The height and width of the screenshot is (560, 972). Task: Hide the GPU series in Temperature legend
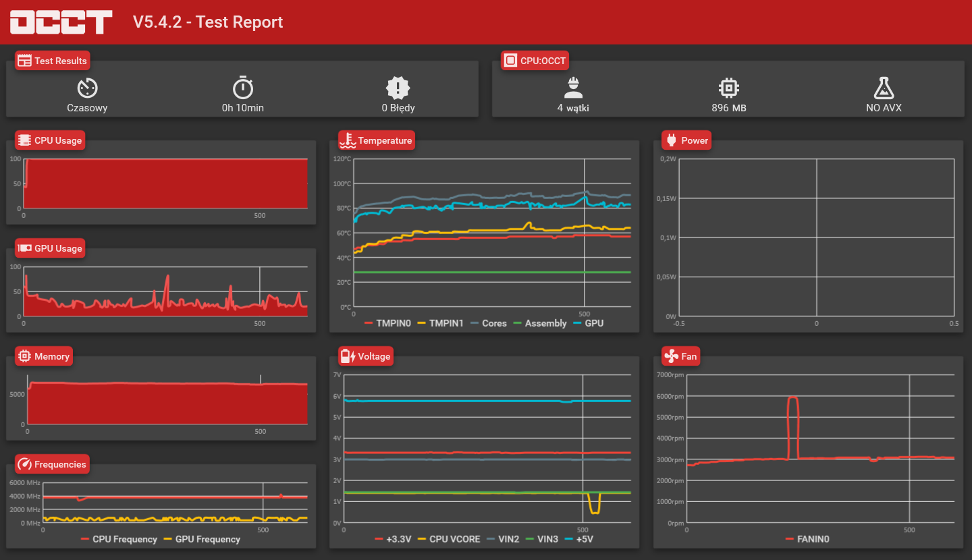coord(589,323)
